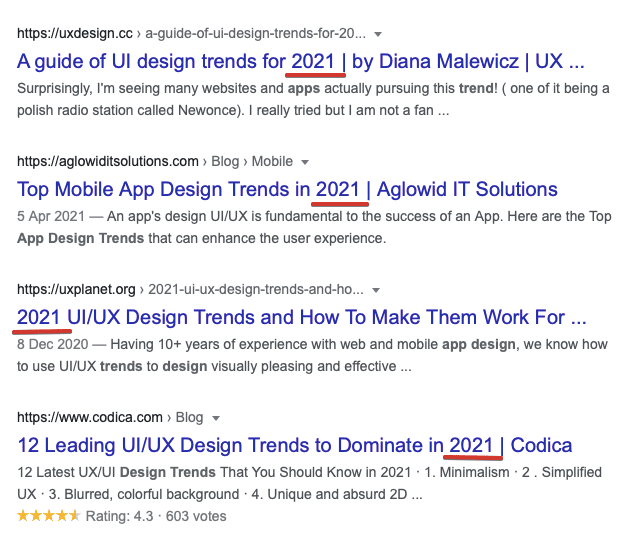The height and width of the screenshot is (544, 640).
Task: Click the https://uxdesign.cc URL text
Action: click(75, 33)
